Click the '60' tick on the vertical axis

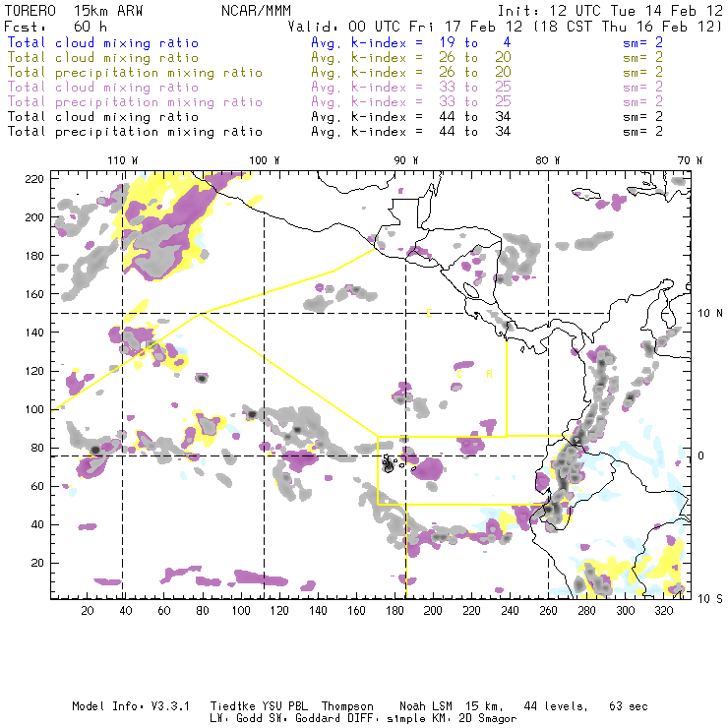coord(37,486)
